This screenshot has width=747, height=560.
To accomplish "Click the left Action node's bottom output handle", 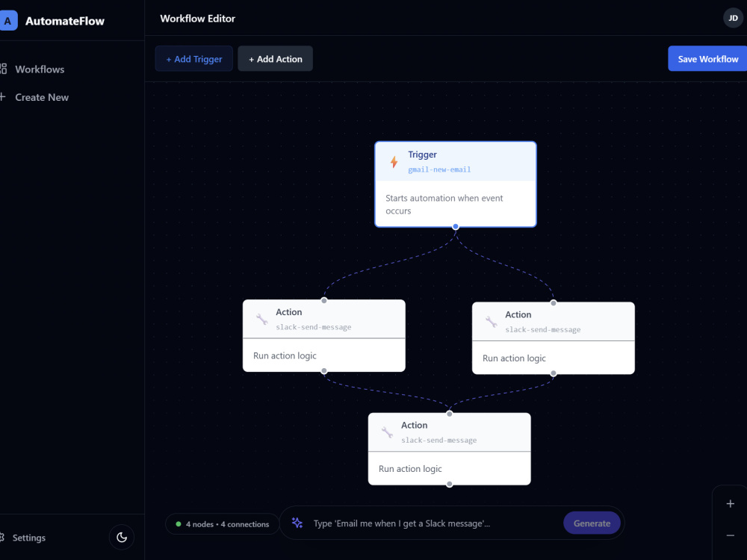I will [324, 371].
